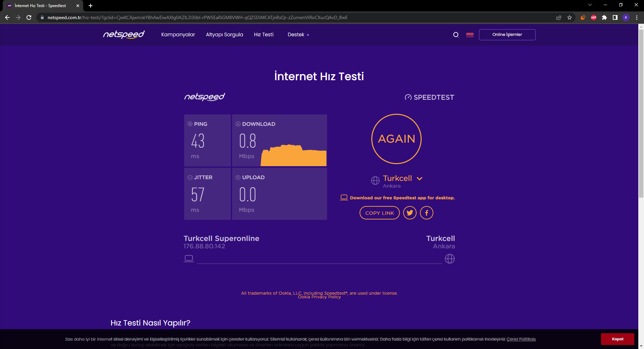The height and width of the screenshot is (349, 644).
Task: Expand the tab search chevron in title bar
Action: 590,5
